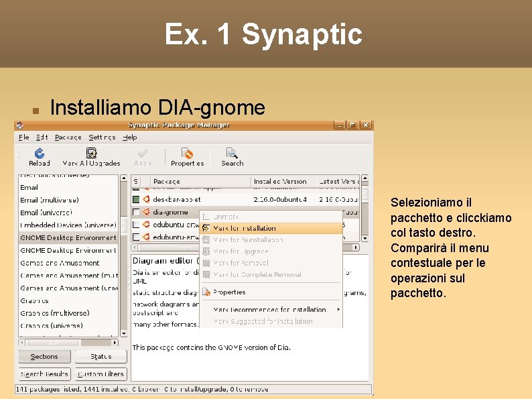Select the deskbar-applet package name

(x=177, y=200)
